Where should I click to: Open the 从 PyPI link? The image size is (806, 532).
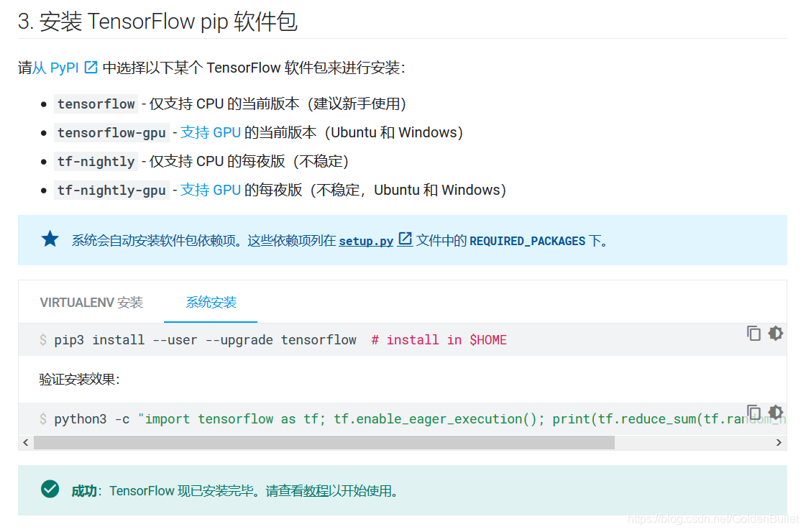55,68
